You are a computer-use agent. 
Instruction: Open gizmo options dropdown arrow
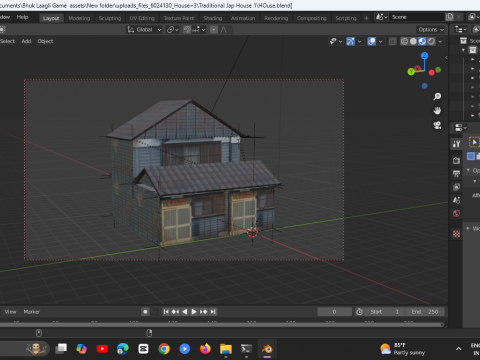point(359,41)
